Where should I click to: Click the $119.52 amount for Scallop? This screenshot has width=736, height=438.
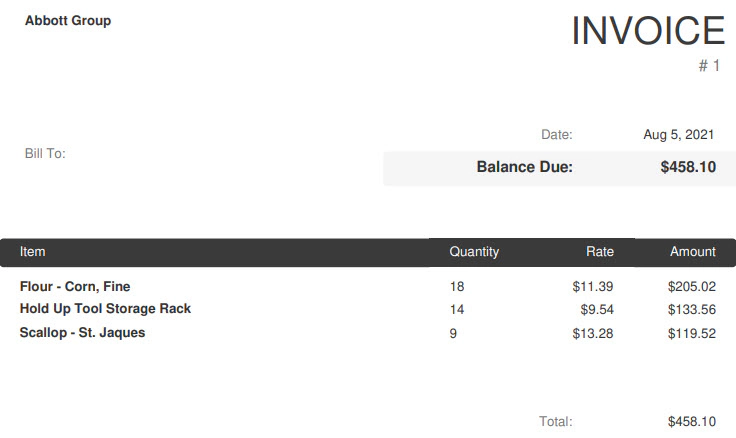click(692, 334)
